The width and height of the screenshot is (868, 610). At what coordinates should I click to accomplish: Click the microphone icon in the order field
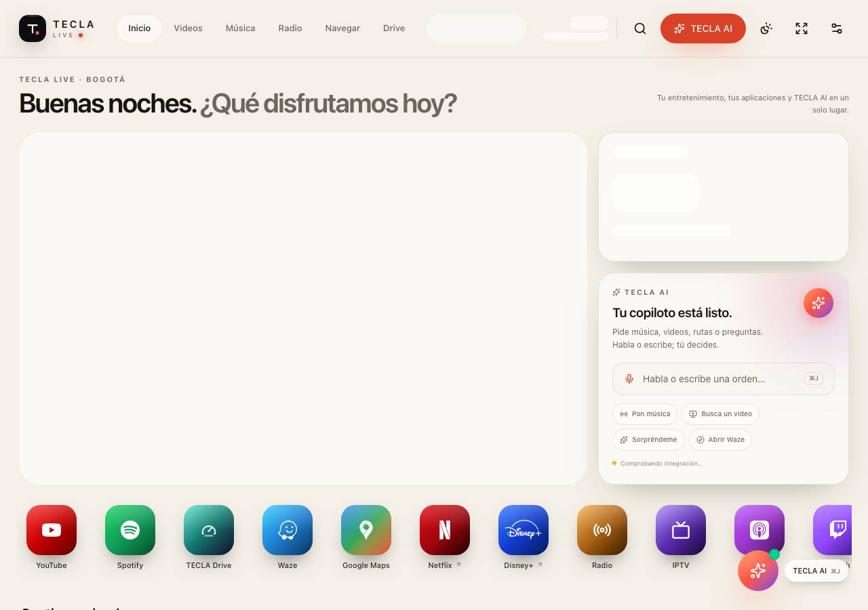pyautogui.click(x=629, y=379)
